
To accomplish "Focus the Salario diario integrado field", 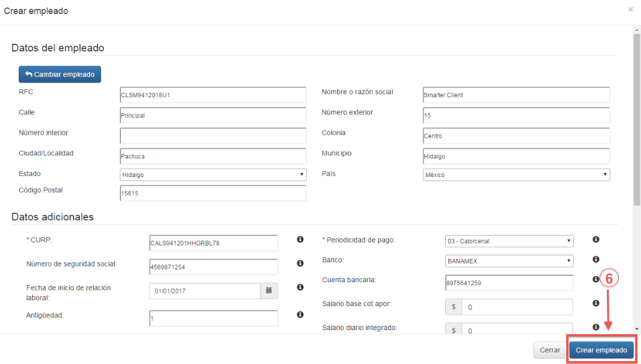I will pos(517,328).
